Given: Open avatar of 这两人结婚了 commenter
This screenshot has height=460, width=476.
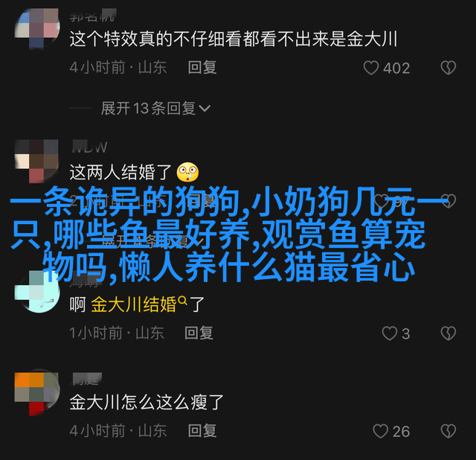Looking at the screenshot, I should coord(36,161).
